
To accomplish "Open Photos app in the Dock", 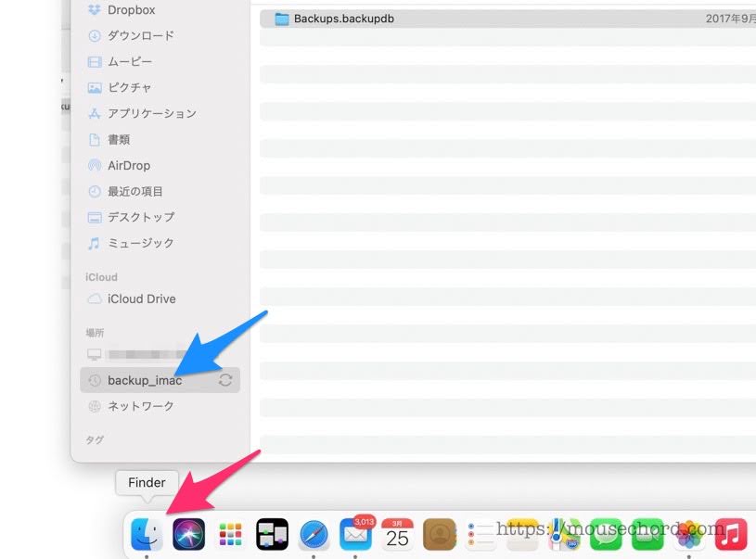I will (x=689, y=534).
